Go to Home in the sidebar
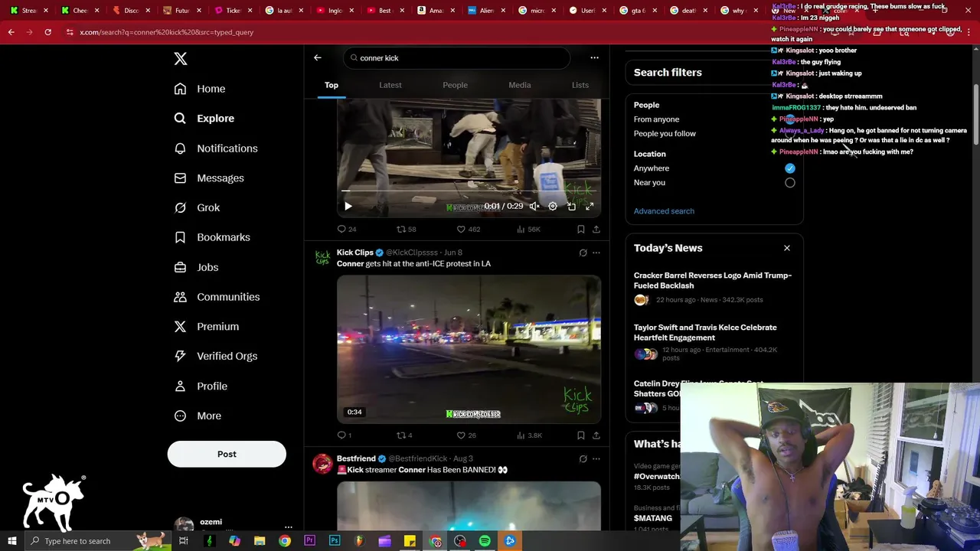Screen dimensions: 980x551 click(x=200, y=89)
